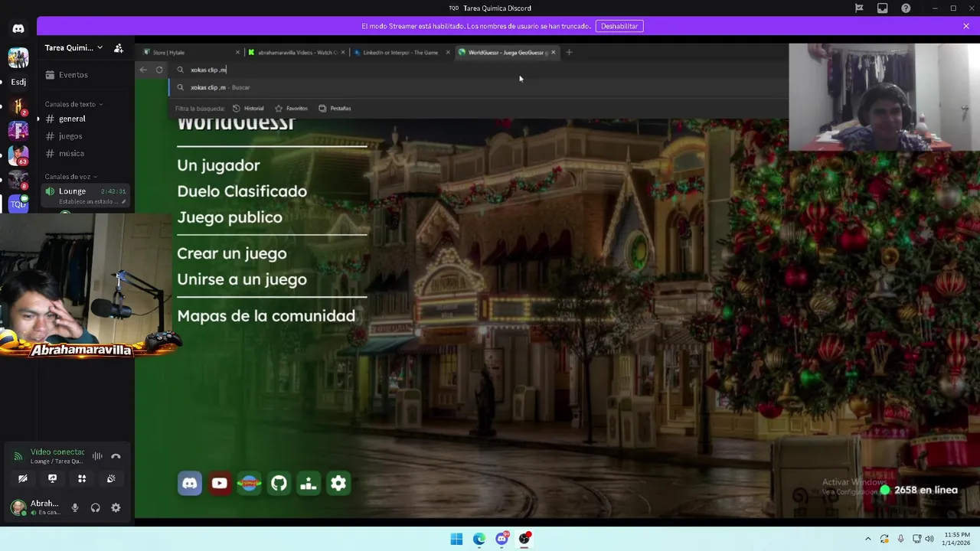
Task: Expand the Tarea Quimi... server dropdown
Action: pyautogui.click(x=73, y=47)
